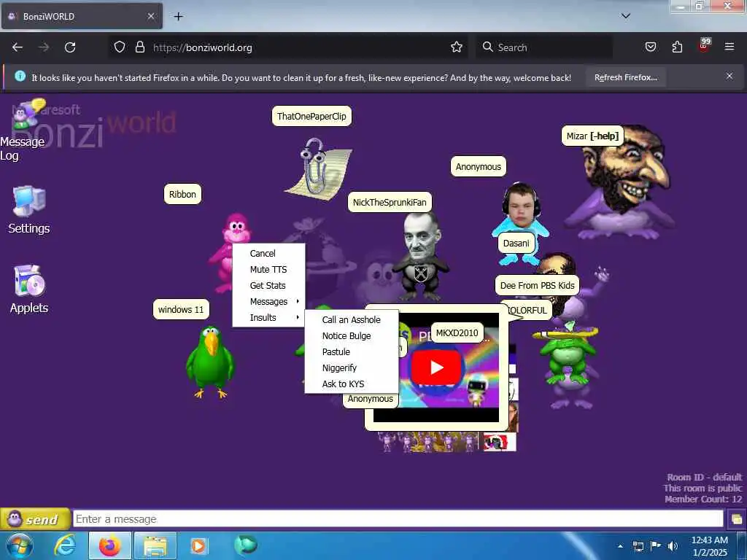747x560 pixels.
Task: Click the Firefox Search box
Action: tap(544, 47)
